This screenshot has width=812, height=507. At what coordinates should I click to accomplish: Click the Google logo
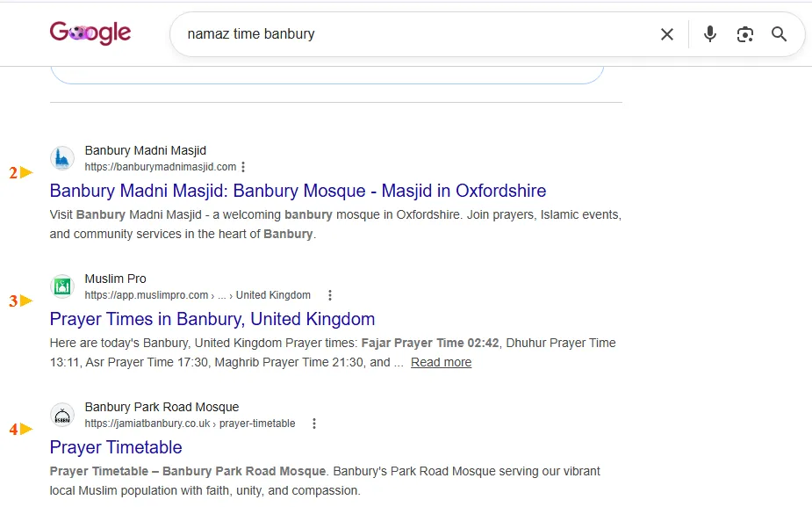(90, 33)
